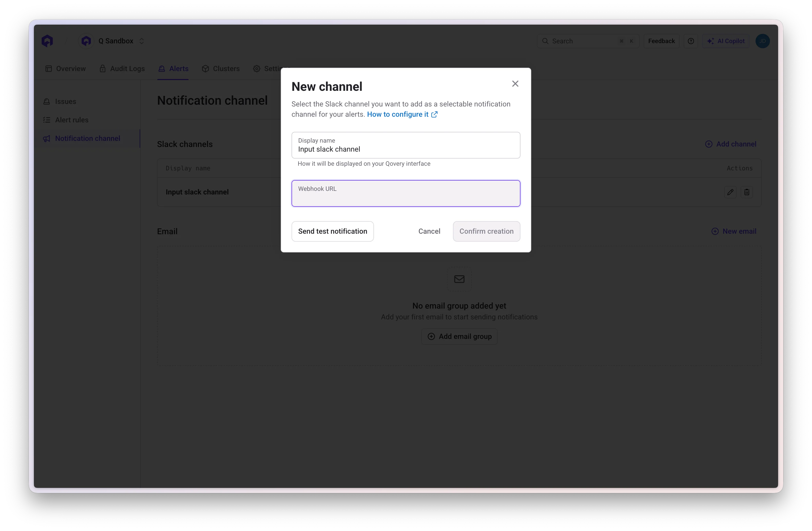Switch to the Overview tab
812x531 pixels.
pyautogui.click(x=65, y=68)
